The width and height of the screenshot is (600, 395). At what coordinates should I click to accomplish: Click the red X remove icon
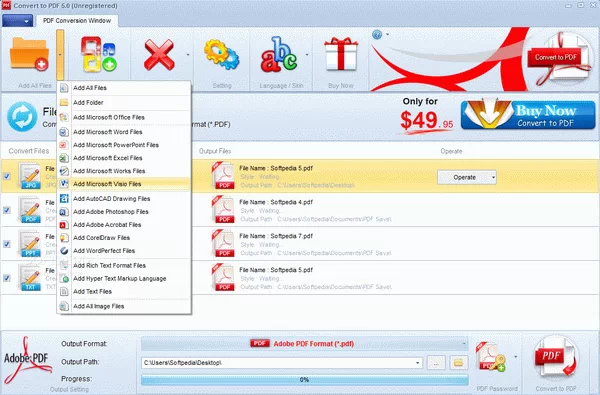(159, 56)
